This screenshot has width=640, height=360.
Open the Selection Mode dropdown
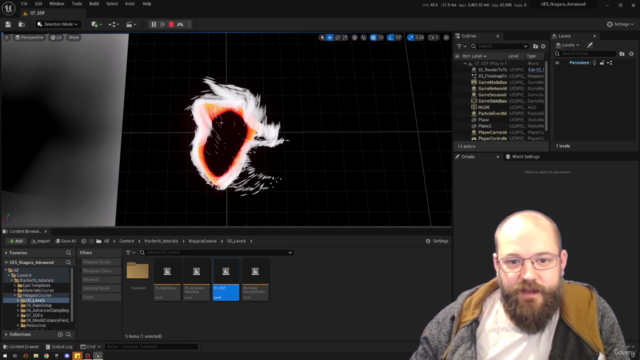coord(57,24)
